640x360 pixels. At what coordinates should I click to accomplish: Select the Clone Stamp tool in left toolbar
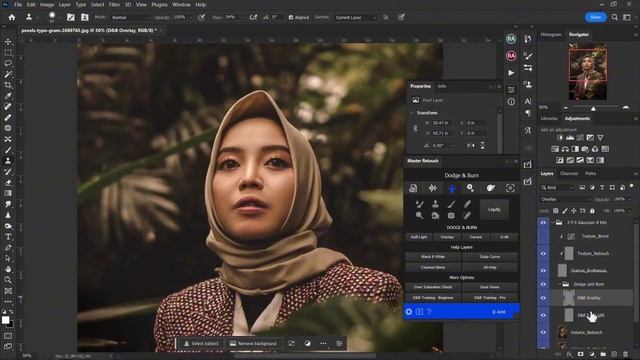pos(8,161)
